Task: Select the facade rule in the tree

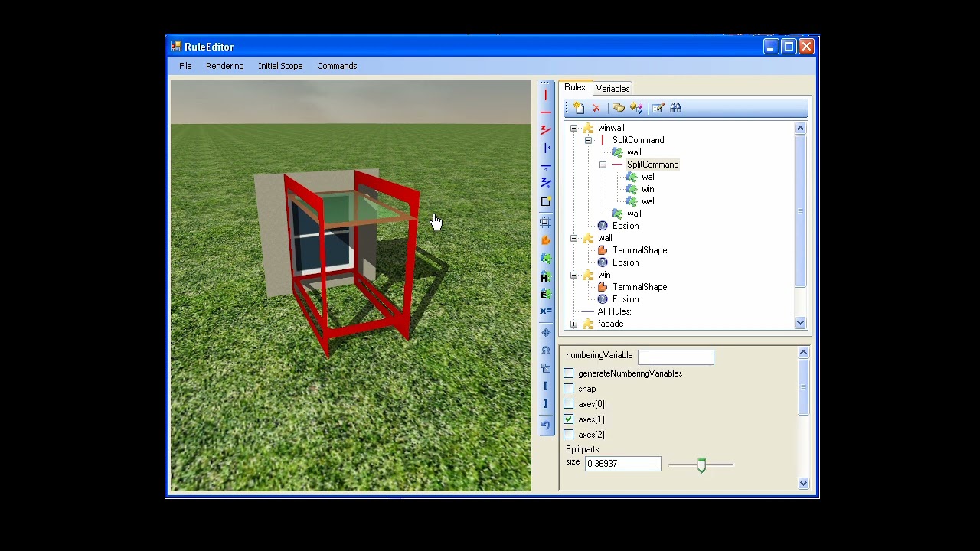Action: point(610,324)
